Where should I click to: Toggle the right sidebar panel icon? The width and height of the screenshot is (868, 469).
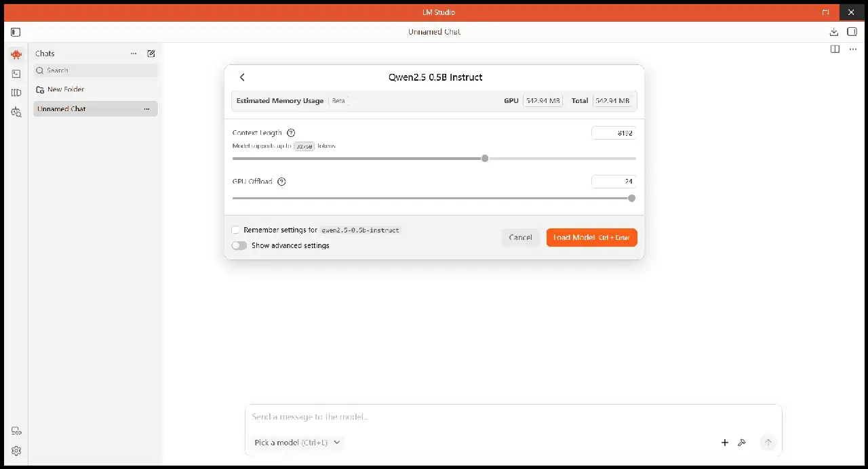click(852, 32)
